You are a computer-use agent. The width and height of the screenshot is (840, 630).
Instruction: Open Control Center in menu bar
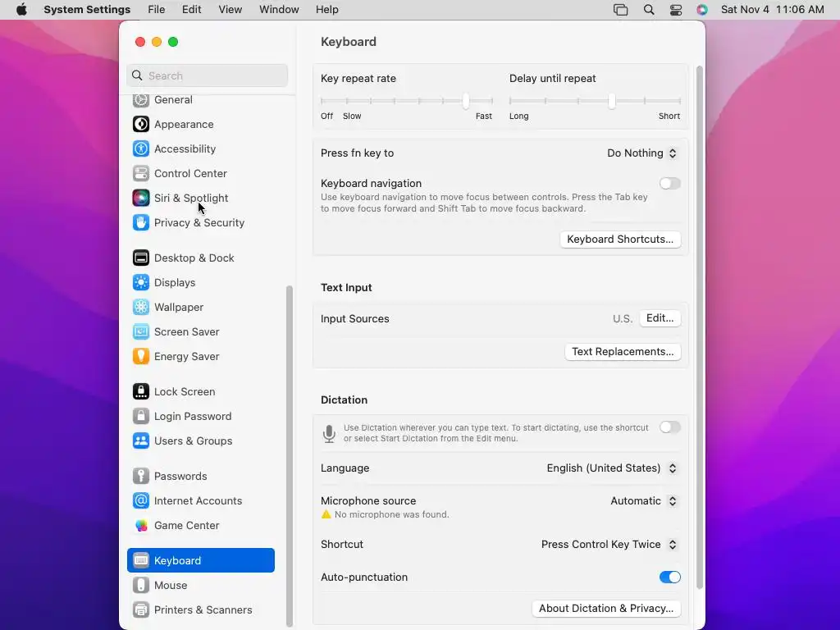click(676, 10)
